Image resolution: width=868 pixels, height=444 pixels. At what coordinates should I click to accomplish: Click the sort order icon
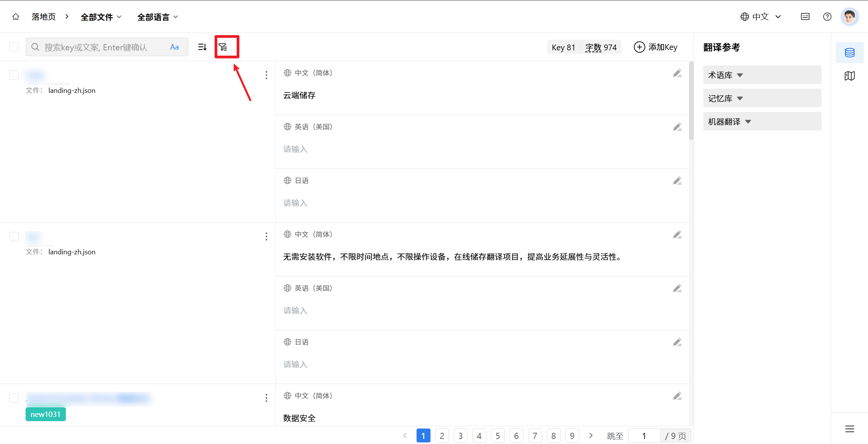click(202, 47)
